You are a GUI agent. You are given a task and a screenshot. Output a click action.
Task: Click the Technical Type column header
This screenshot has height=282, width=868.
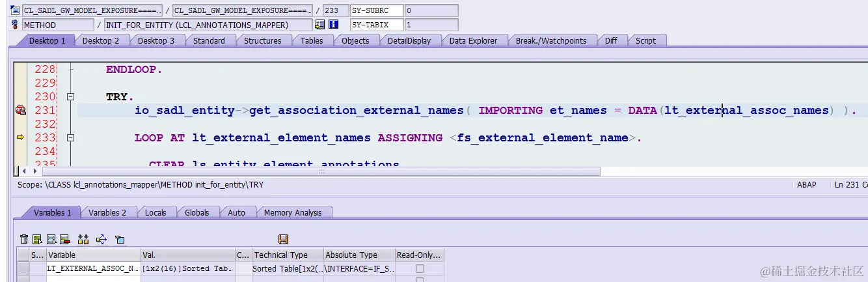pyautogui.click(x=287, y=255)
